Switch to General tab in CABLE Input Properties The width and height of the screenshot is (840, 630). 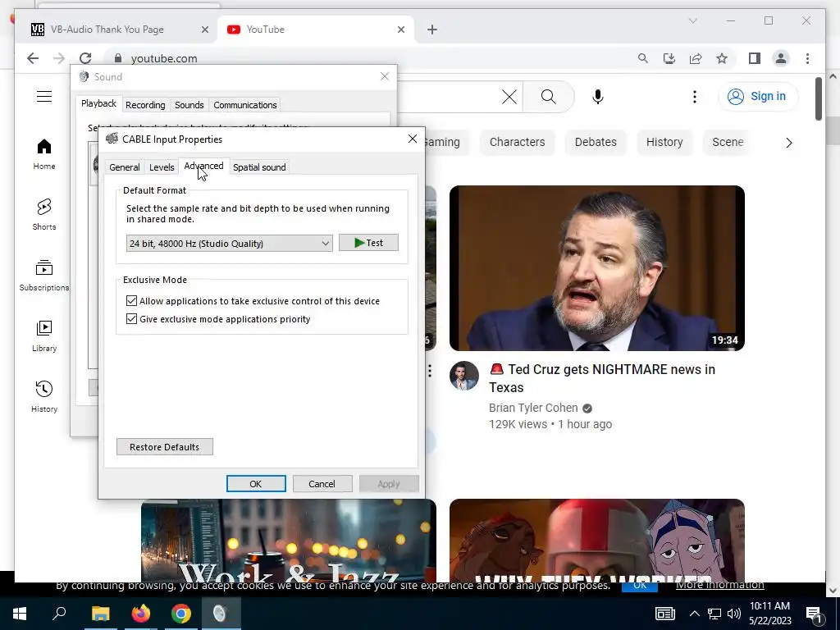(x=125, y=167)
